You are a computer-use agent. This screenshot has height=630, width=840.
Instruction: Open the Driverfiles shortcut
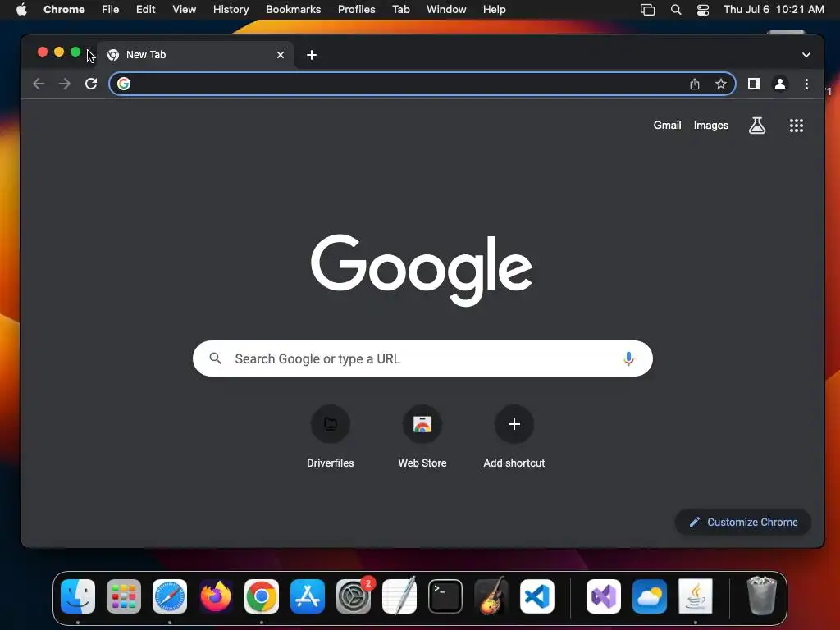point(330,436)
